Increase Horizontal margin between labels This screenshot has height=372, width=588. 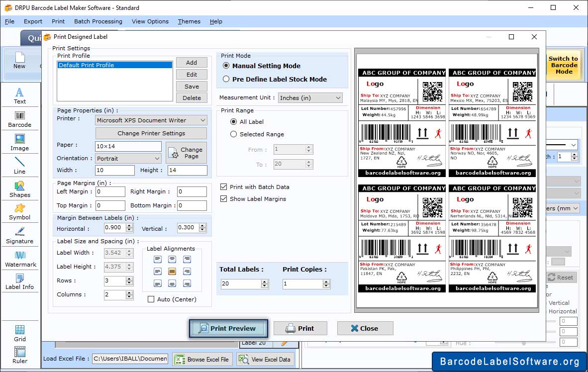coord(129,225)
